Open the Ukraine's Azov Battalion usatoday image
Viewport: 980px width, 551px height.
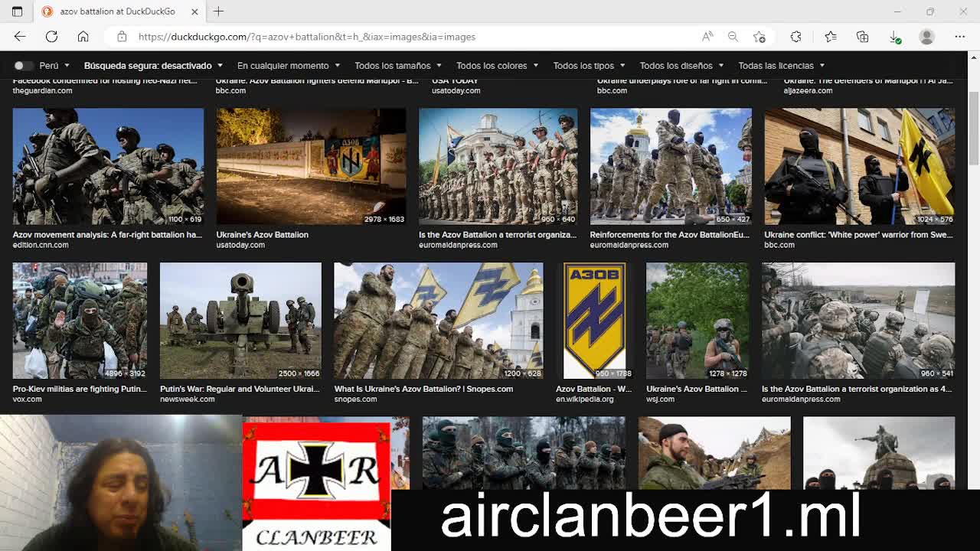pyautogui.click(x=311, y=166)
